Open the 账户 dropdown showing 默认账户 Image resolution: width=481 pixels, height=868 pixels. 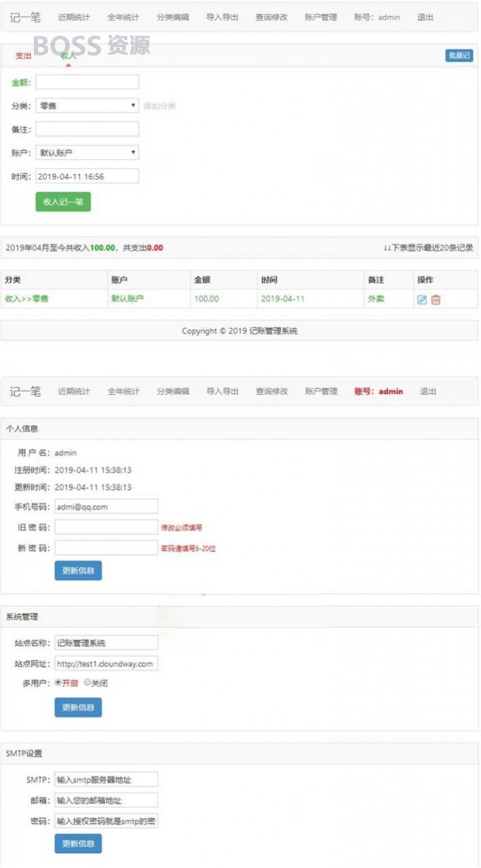88,153
